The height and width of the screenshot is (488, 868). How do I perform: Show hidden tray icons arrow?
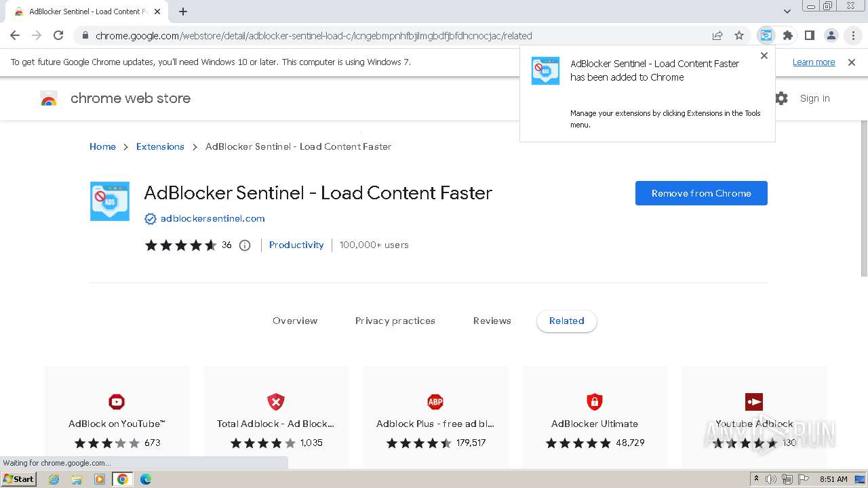tap(757, 479)
